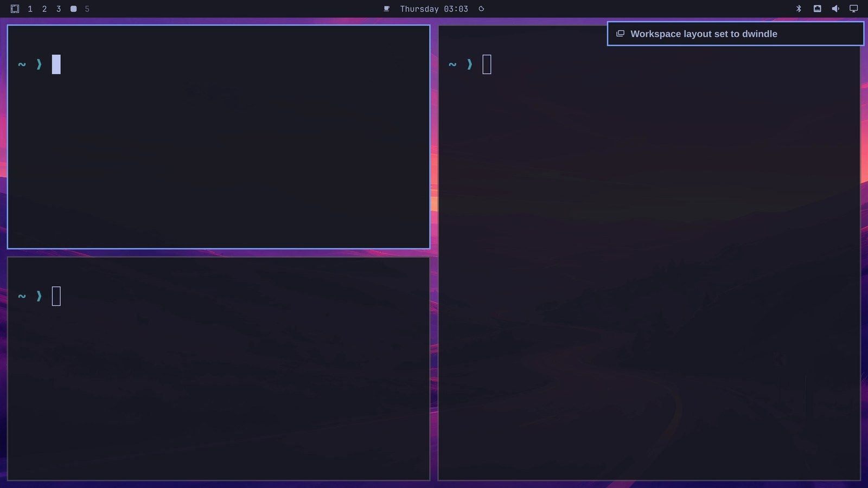Select the active workspace indicator square

[73, 9]
